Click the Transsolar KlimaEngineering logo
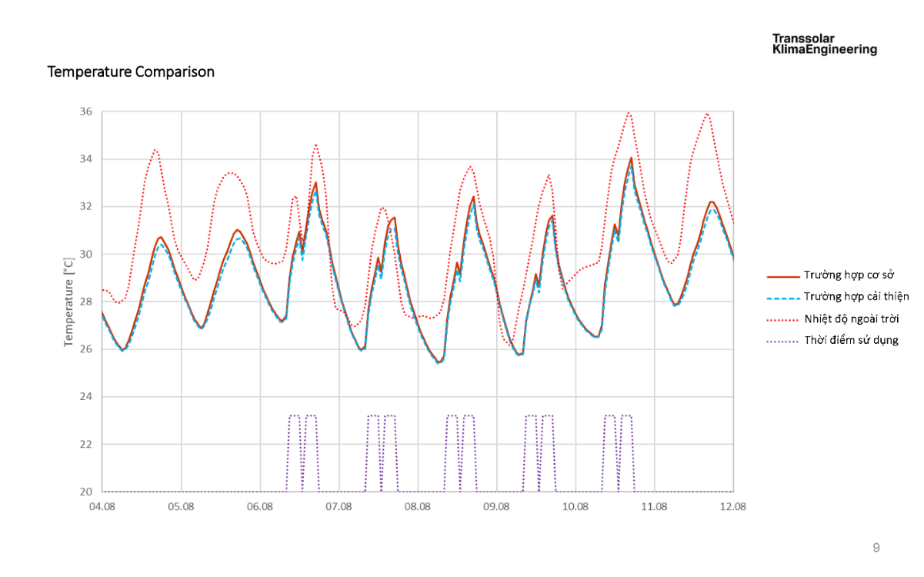Viewport: 924px width, 577px height. (x=824, y=44)
